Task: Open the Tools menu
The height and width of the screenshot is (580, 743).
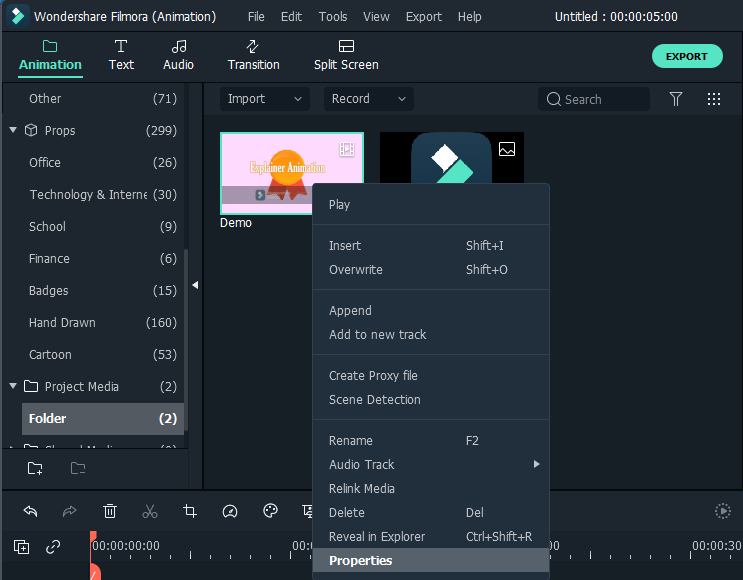Action: 333,17
